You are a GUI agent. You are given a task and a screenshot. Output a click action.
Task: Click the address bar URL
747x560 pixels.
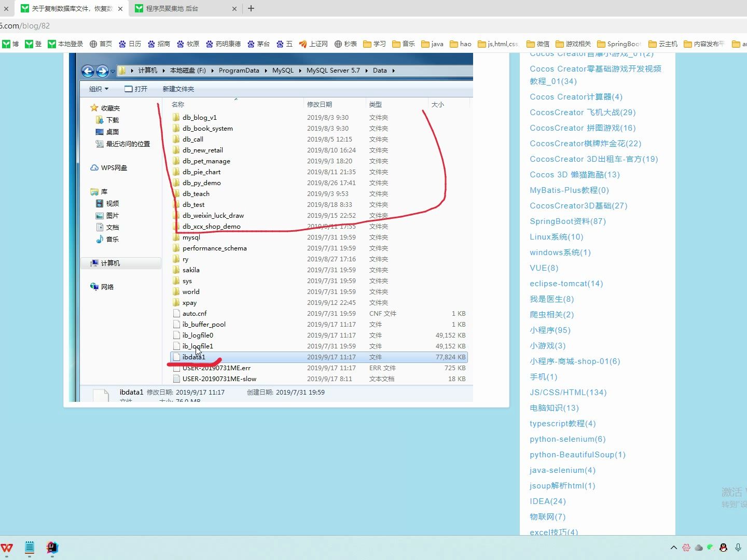tap(25, 25)
